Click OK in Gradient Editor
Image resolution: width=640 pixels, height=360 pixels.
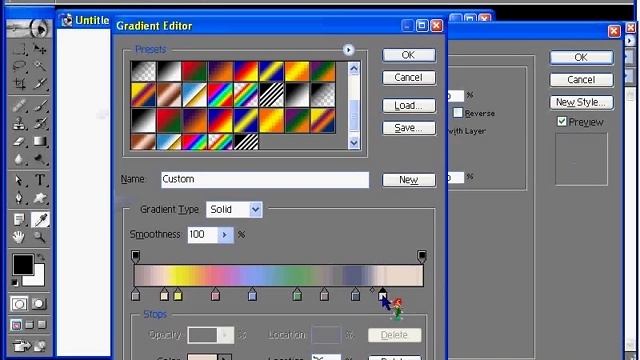(x=409, y=55)
